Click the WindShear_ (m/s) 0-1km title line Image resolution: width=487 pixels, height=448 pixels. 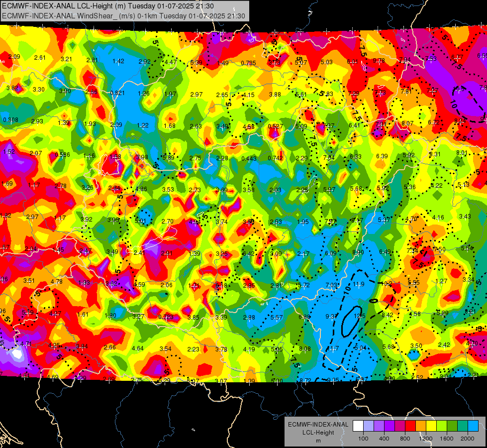point(123,16)
